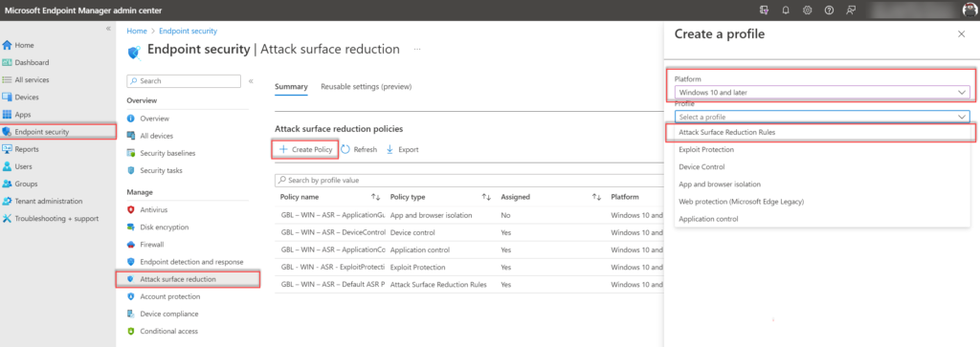Select Endpoint security in the sidebar

pos(42,132)
